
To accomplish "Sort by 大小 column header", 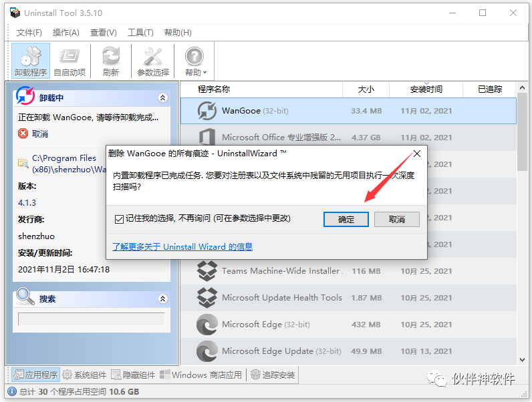I will [x=366, y=89].
